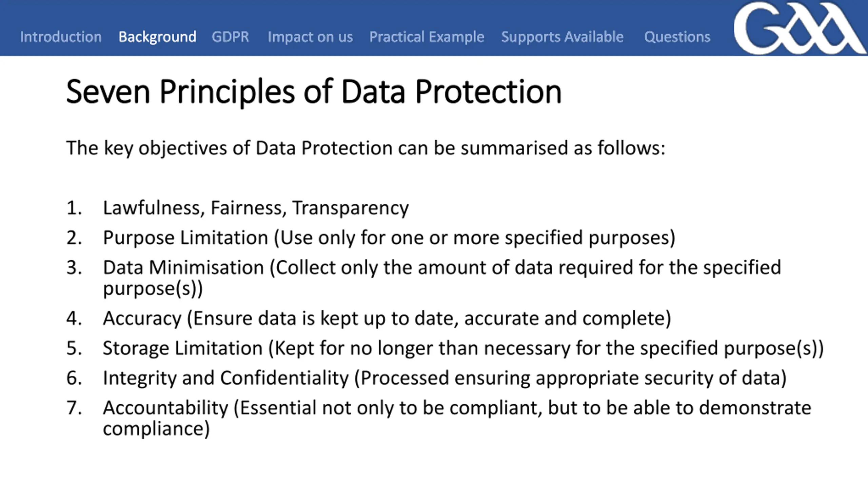The height and width of the screenshot is (488, 868).
Task: Switch to the Impact on us tab
Action: pos(310,37)
